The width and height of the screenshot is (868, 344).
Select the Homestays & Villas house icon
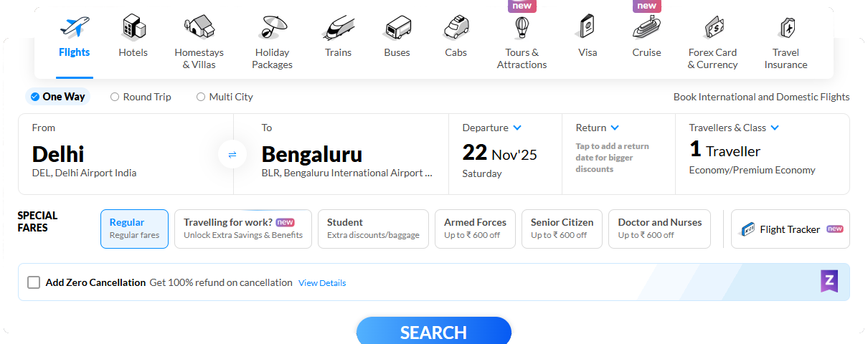coord(199,28)
